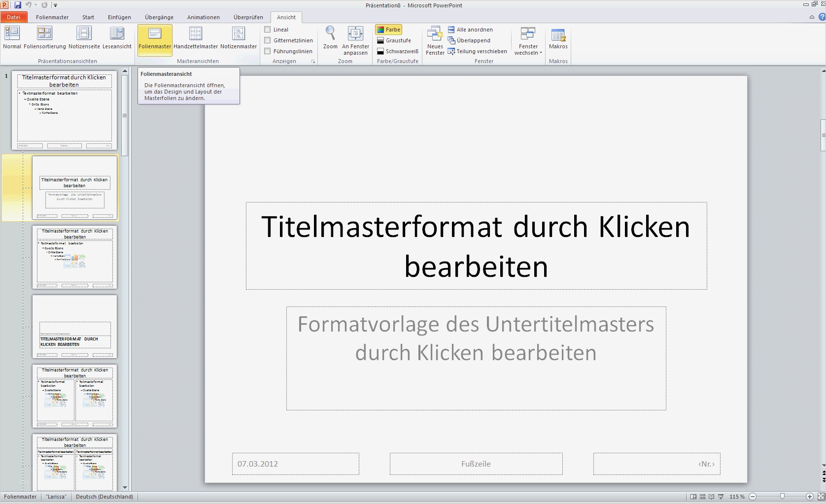Viewport: 826px width, 504px height.
Task: Click reading view icon in status bar
Action: 712,497
